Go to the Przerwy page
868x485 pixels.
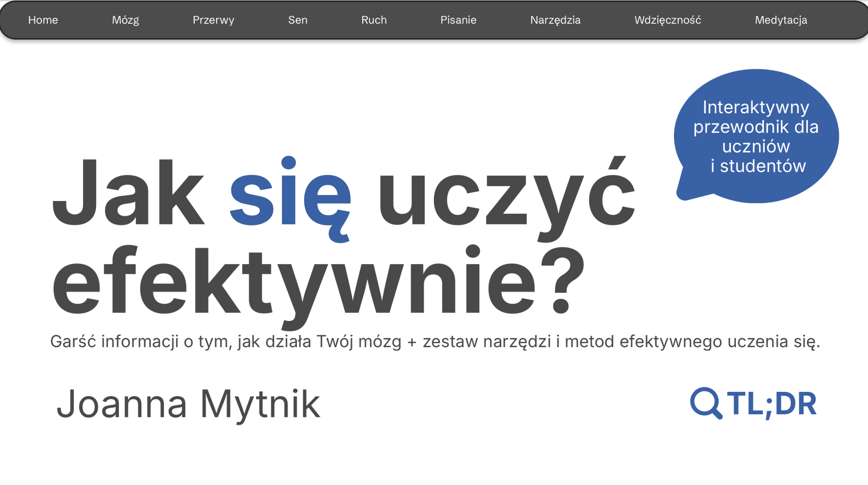213,20
